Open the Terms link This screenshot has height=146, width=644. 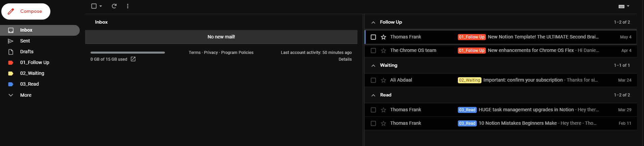[x=195, y=53]
